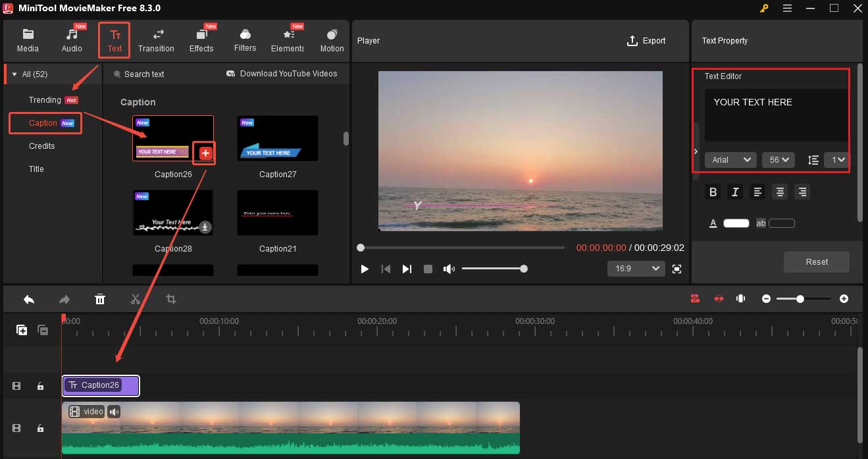This screenshot has width=868, height=459.
Task: Align text to the right
Action: [802, 192]
